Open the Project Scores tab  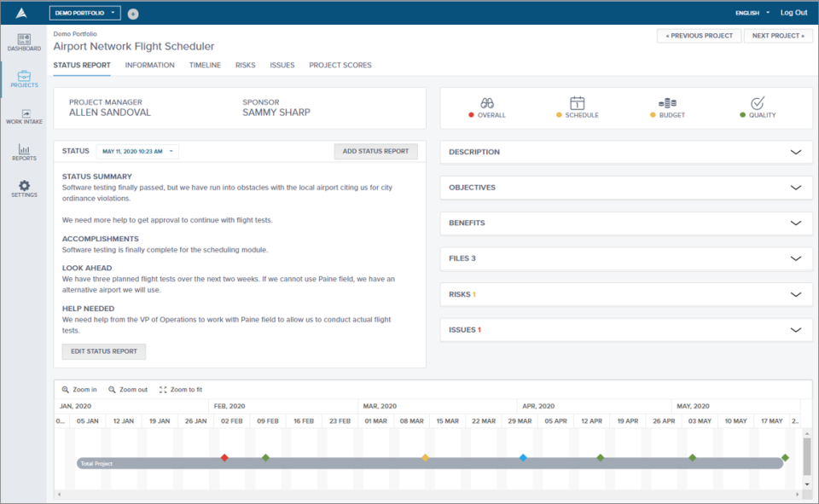341,65
